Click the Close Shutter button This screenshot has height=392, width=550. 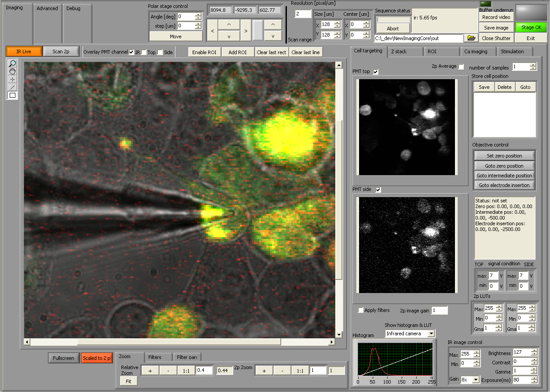point(496,38)
